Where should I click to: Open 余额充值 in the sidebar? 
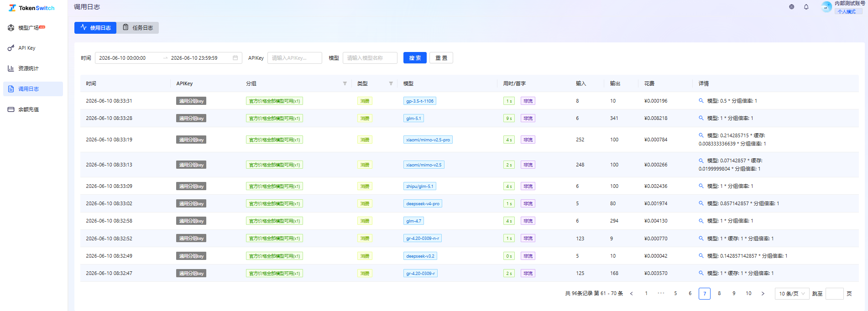[x=33, y=109]
